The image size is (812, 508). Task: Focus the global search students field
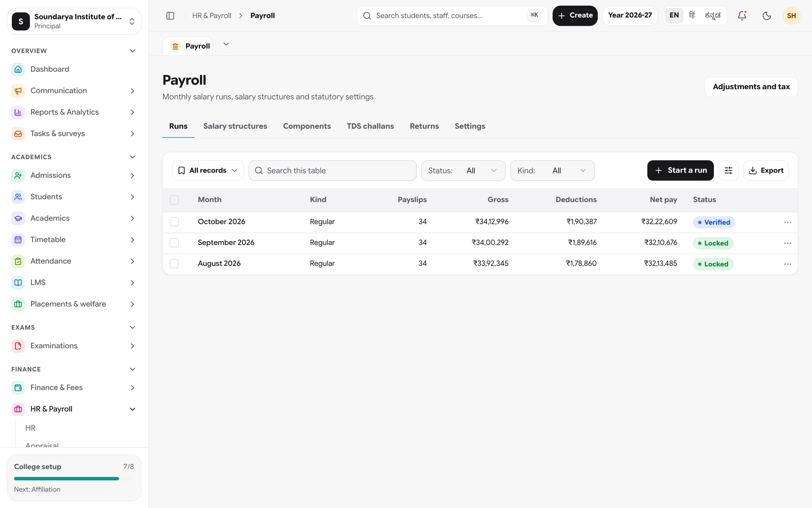point(452,16)
